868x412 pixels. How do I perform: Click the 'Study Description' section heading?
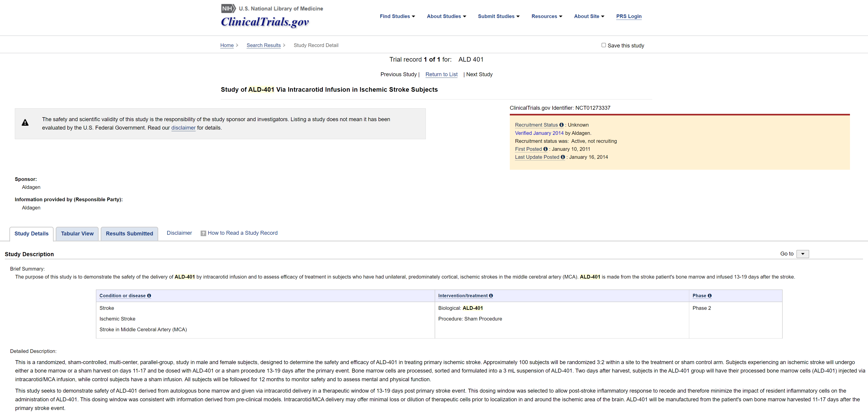[x=29, y=254]
